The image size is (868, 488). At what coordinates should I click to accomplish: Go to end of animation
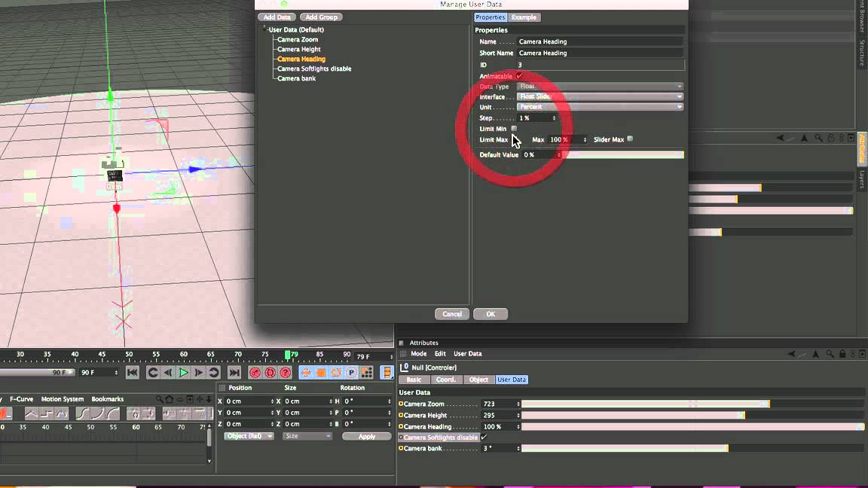(235, 373)
